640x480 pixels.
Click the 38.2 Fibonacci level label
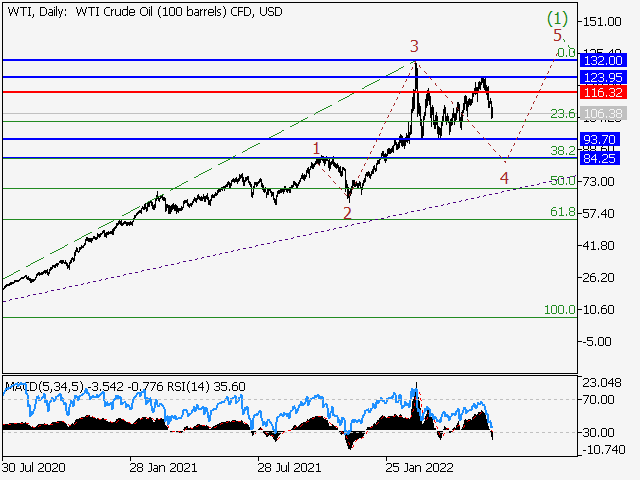(562, 151)
